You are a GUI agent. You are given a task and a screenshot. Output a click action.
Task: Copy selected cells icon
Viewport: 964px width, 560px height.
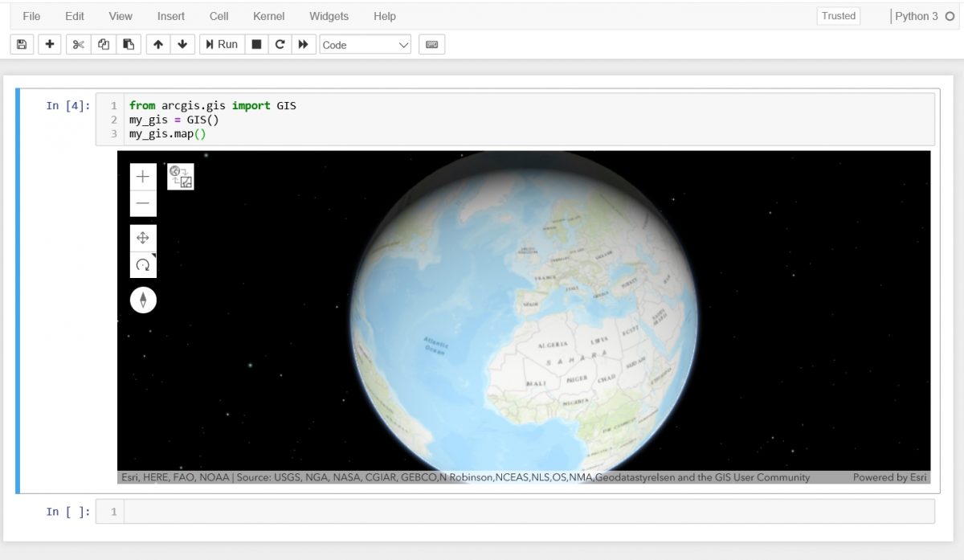point(103,45)
